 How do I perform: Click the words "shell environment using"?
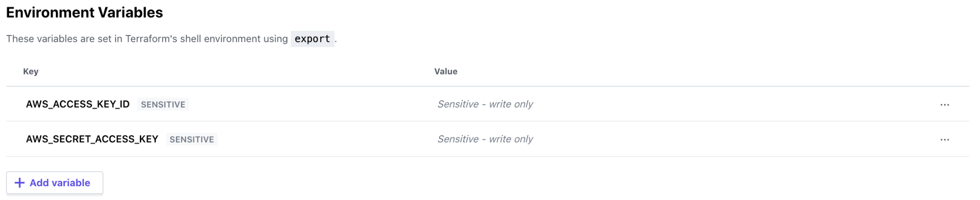234,39
